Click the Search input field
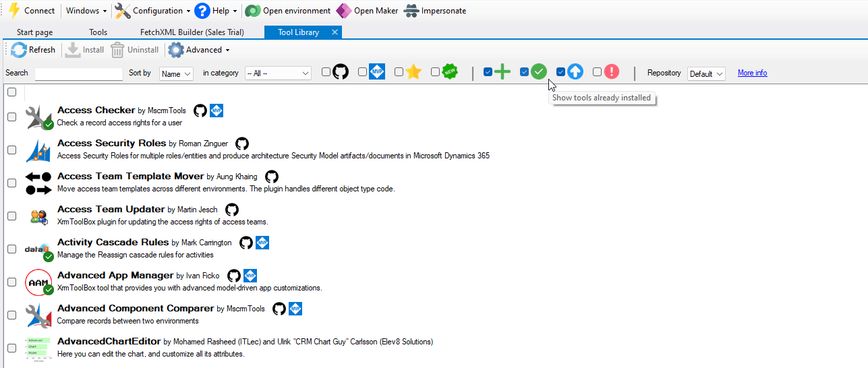 click(79, 73)
